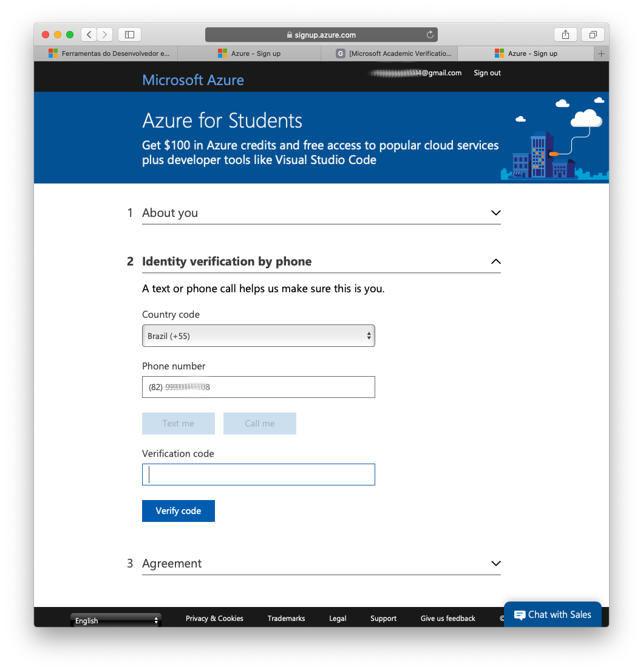The width and height of the screenshot is (643, 672).
Task: Switch to Ferramentas do Desenvolvedor tab
Action: [106, 53]
